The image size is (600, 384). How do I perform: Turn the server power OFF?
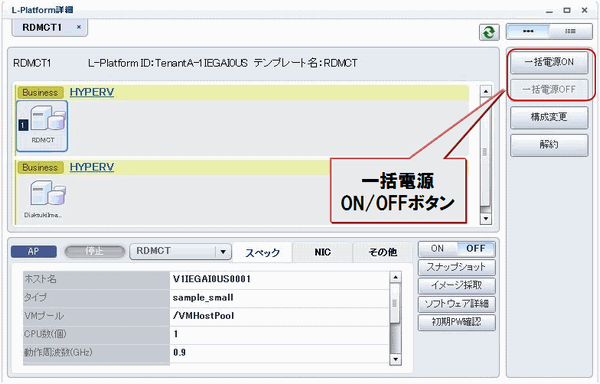(476, 249)
